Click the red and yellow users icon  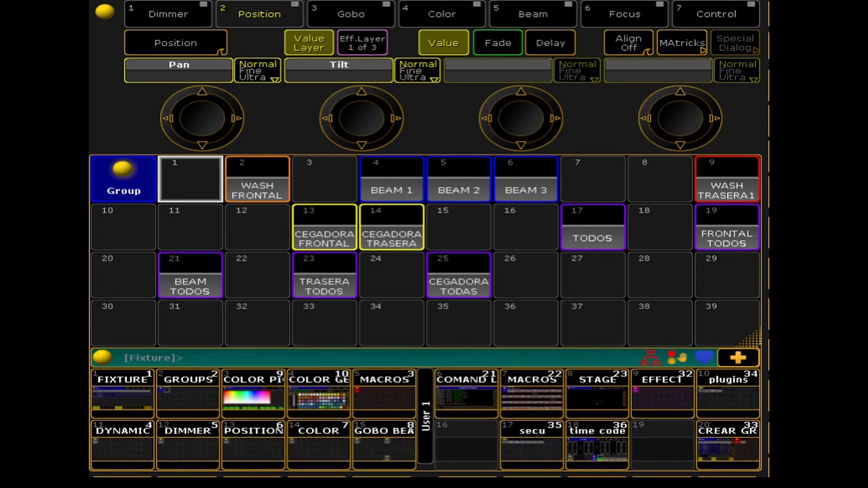[x=677, y=357]
